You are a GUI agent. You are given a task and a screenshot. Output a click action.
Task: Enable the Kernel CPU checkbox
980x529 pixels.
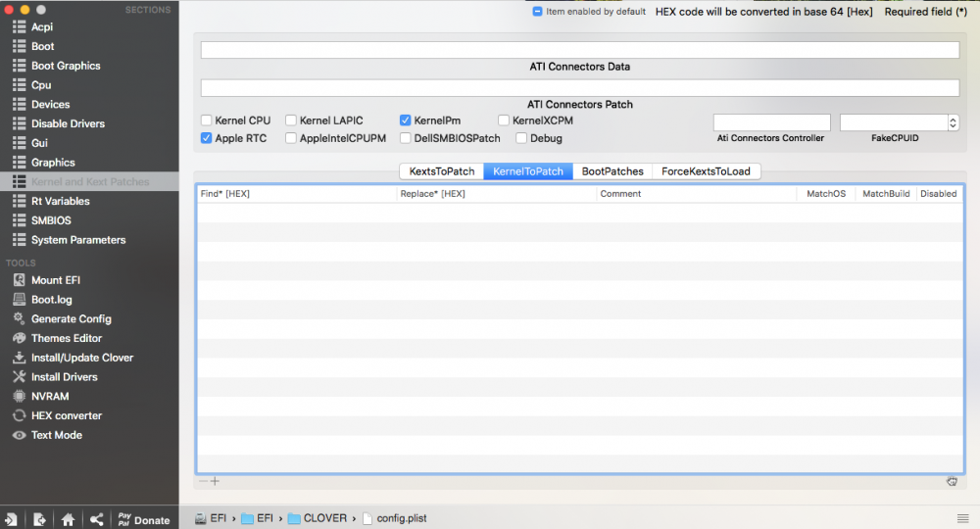tap(206, 120)
